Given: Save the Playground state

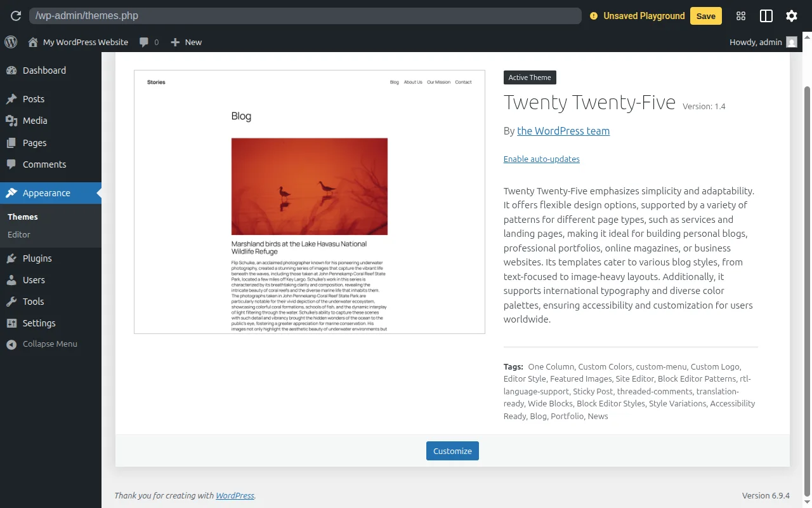Looking at the screenshot, I should click(705, 16).
